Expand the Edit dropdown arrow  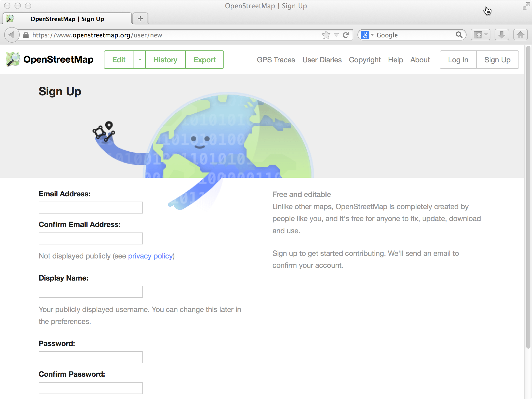coord(140,60)
